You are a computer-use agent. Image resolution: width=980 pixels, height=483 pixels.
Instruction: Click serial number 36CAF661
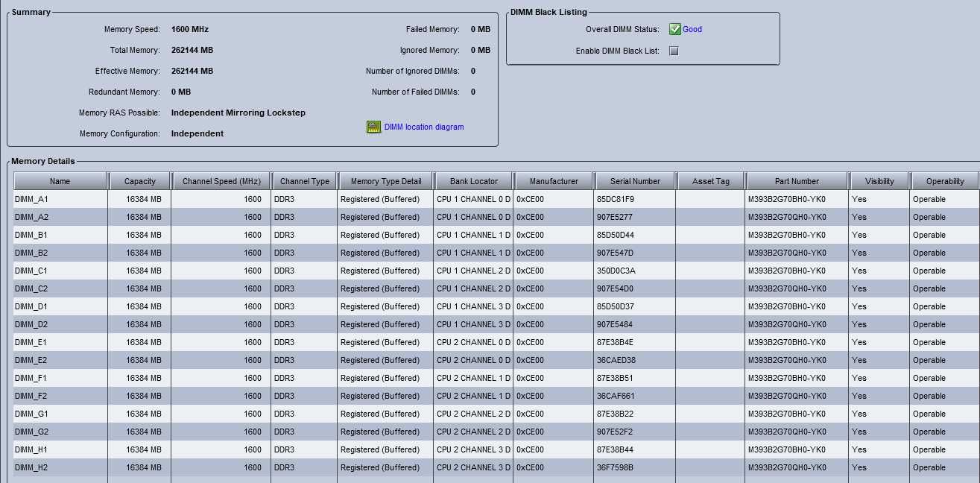click(616, 396)
